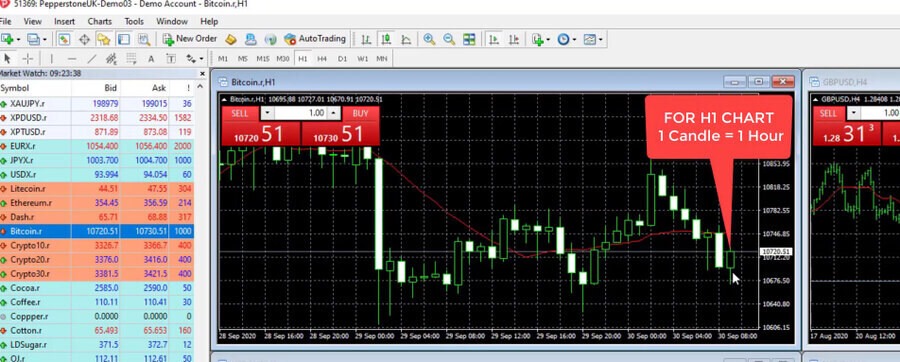Select the cursor arrow tool
This screenshot has height=362, width=900.
(x=7, y=59)
